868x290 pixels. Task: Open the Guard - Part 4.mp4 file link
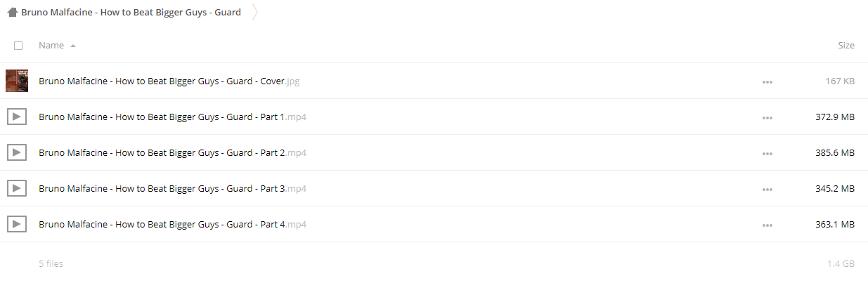(172, 225)
